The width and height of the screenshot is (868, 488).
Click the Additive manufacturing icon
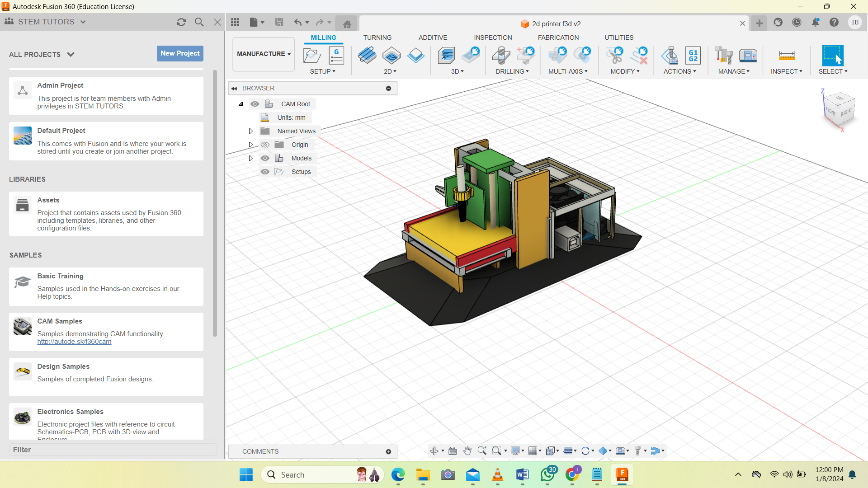[433, 38]
